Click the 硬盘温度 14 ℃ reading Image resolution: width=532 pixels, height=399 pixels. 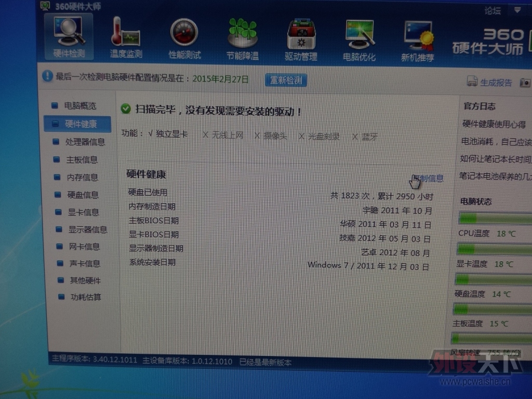pyautogui.click(x=483, y=294)
